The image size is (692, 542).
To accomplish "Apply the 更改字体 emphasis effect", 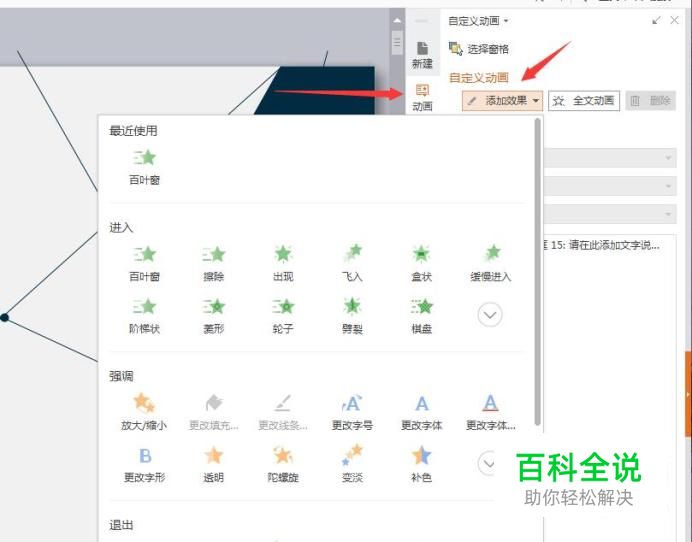I will 421,412.
